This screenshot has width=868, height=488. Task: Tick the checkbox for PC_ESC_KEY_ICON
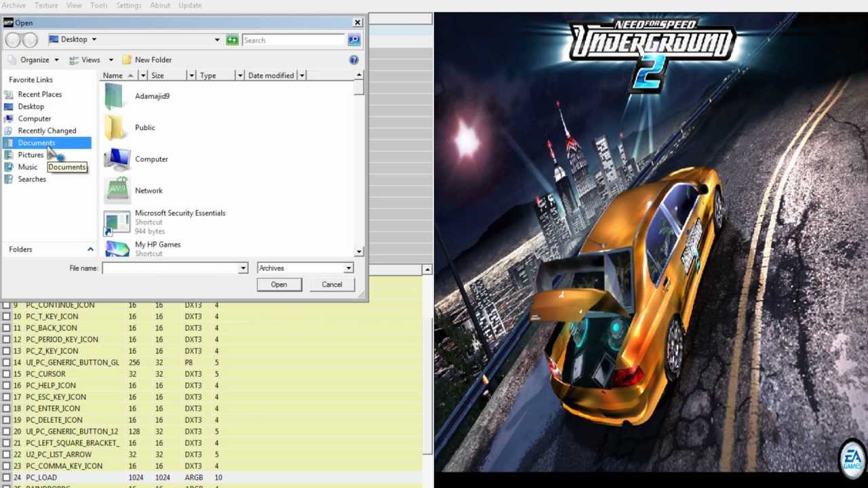(6, 397)
